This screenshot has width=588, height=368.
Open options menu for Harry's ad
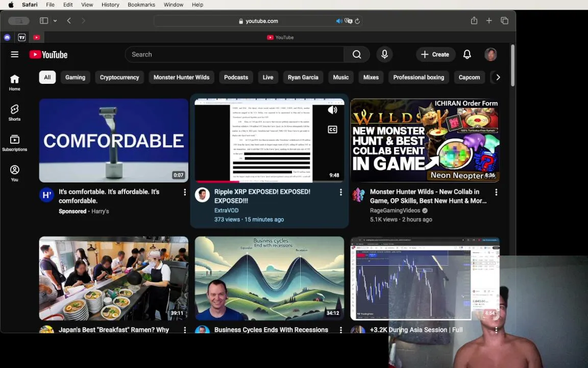(185, 192)
